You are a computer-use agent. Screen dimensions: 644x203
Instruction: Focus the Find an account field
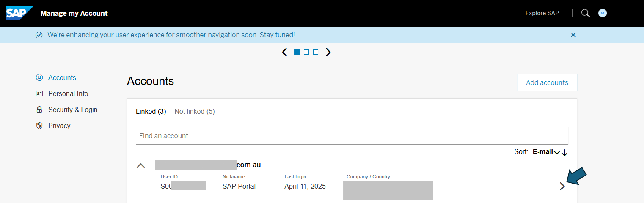[352, 136]
